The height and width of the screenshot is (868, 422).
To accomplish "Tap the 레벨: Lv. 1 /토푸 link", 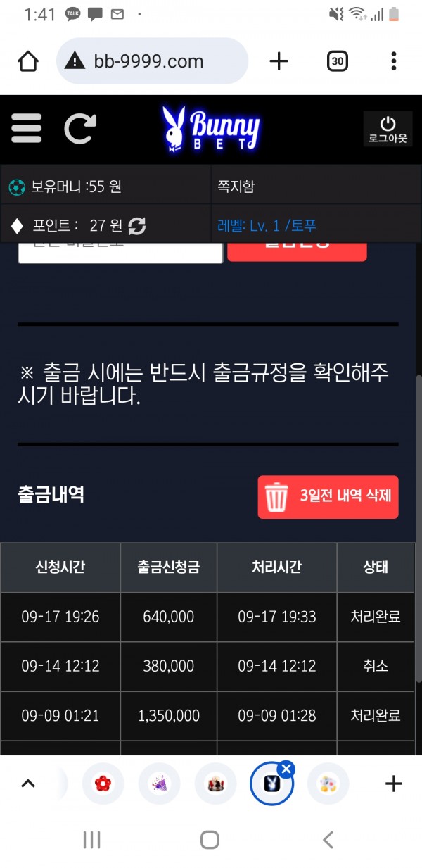I will click(267, 226).
